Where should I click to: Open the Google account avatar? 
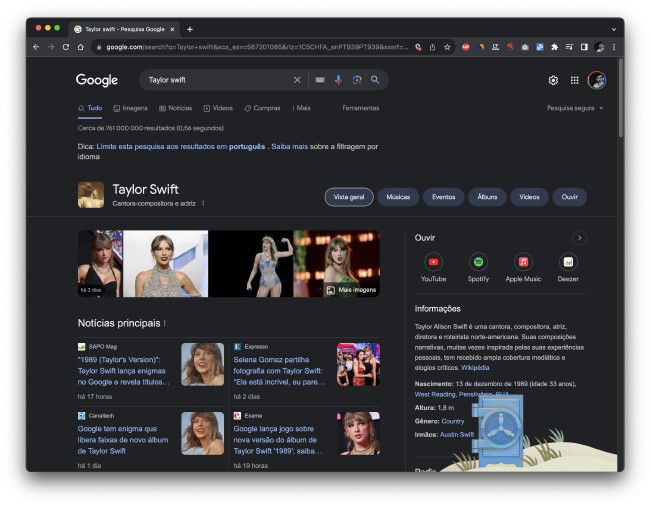597,80
